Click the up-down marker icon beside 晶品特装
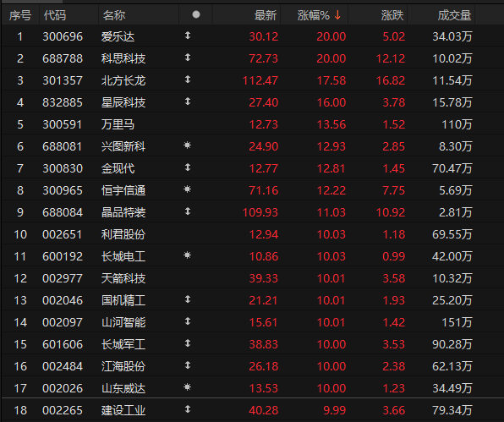This screenshot has width=504, height=422. [x=188, y=211]
